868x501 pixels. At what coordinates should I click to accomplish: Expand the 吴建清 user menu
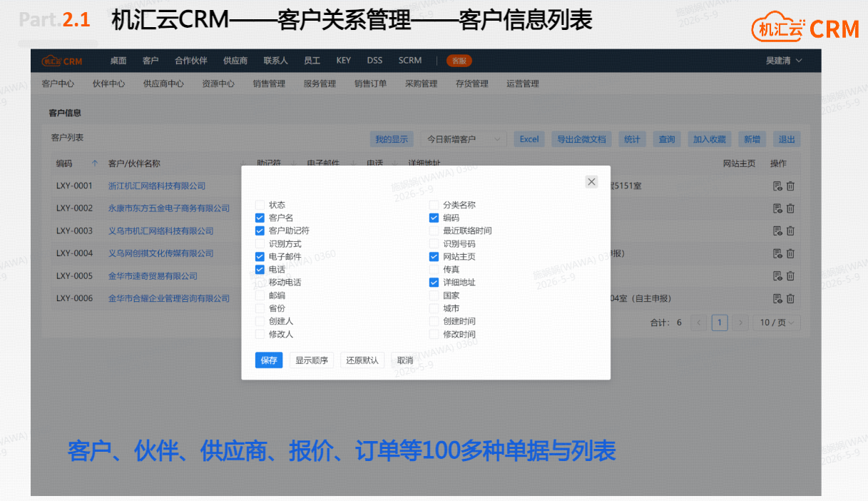pyautogui.click(x=784, y=61)
